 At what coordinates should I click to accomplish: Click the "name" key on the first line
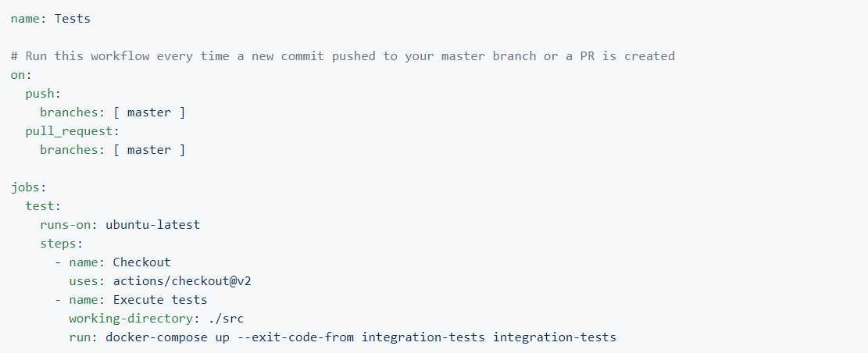[x=25, y=18]
